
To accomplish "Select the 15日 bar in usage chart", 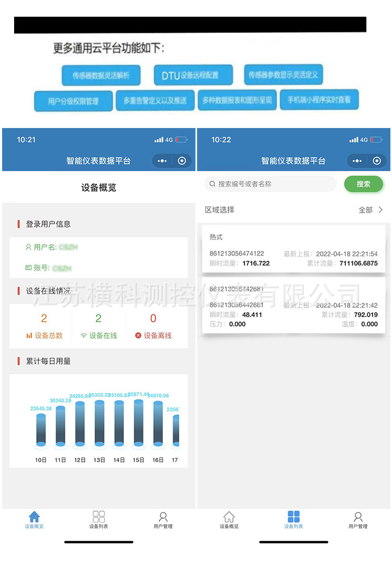I will 139,423.
